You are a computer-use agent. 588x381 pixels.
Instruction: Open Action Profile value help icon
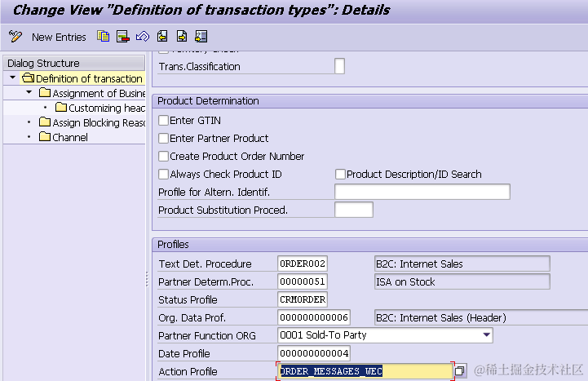tap(460, 371)
